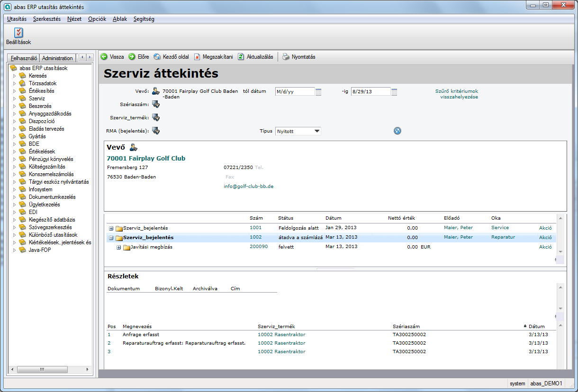Open the 70001 Fairplay Golf Club link
Image resolution: width=578 pixels, height=392 pixels.
[146, 158]
